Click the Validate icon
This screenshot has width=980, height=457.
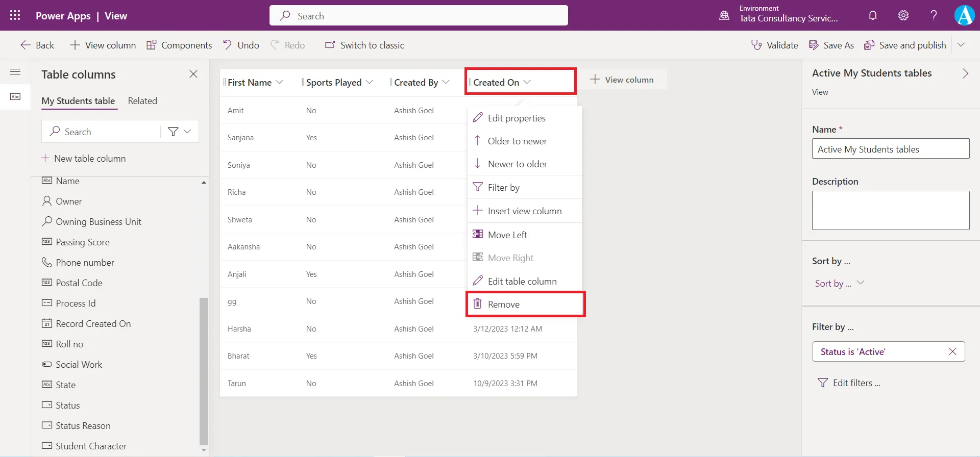point(756,45)
